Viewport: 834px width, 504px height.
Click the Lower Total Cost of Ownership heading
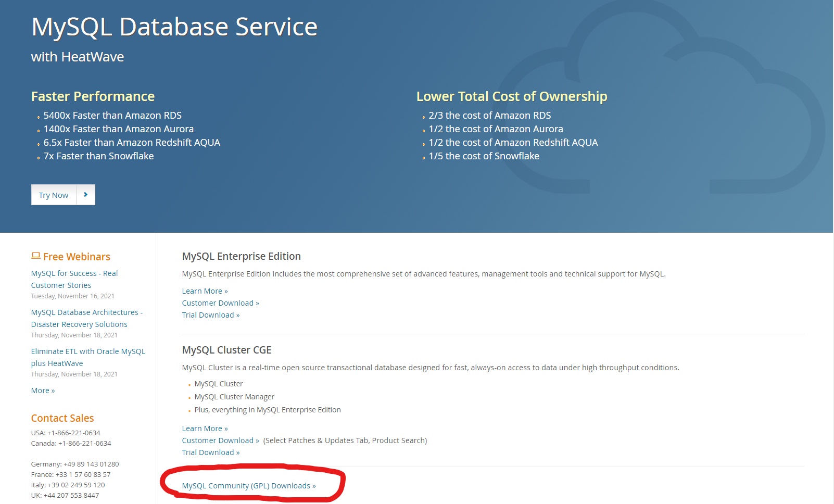512,96
